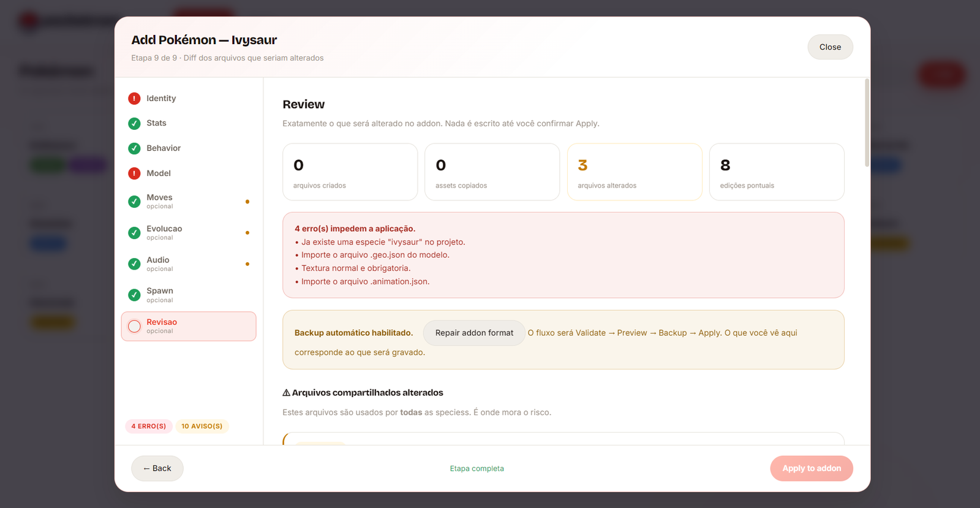Click the red error icon beside Model
The width and height of the screenshot is (980, 508).
point(134,173)
